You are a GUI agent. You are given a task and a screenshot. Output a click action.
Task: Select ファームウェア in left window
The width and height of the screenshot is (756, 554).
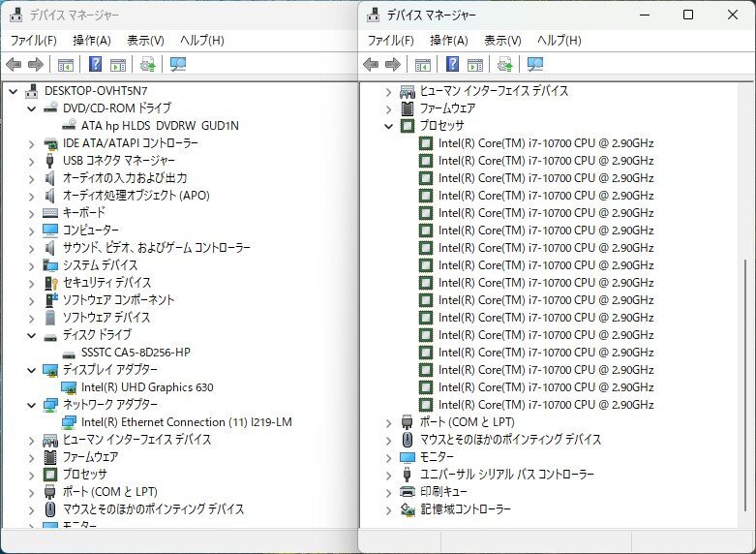(91, 456)
